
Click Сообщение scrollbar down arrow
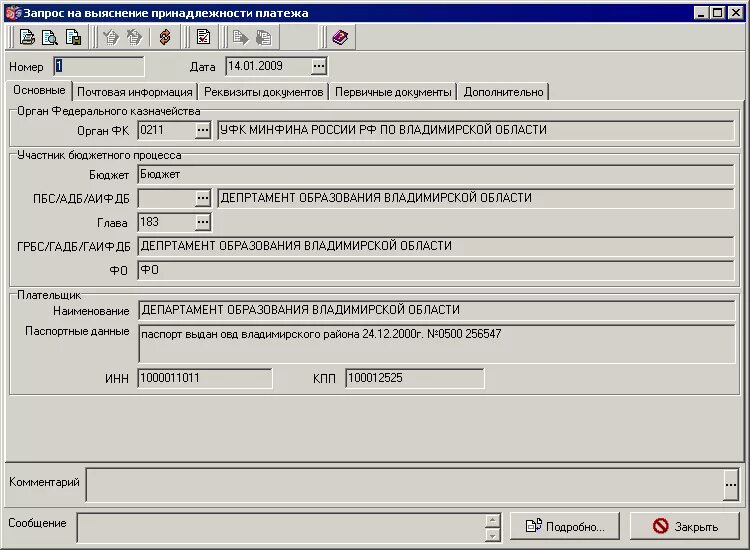pos(493,535)
